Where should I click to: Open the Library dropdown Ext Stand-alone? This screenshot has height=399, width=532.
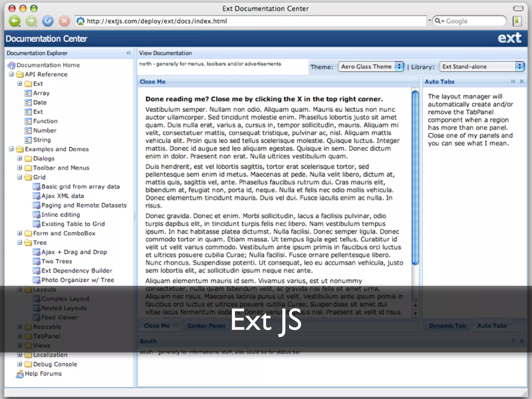click(482, 67)
